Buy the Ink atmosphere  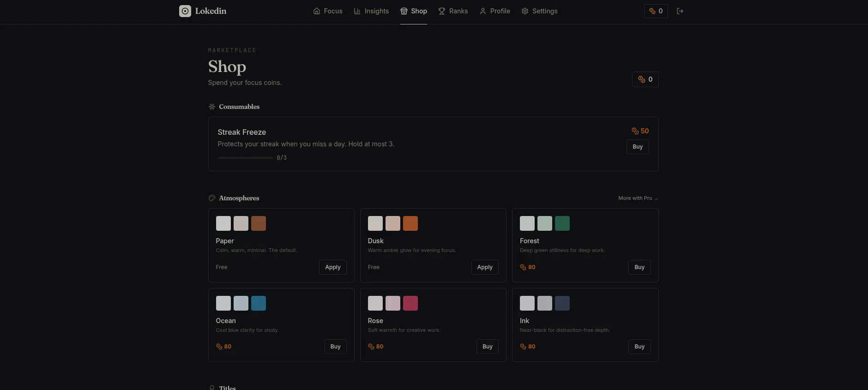pos(639,347)
